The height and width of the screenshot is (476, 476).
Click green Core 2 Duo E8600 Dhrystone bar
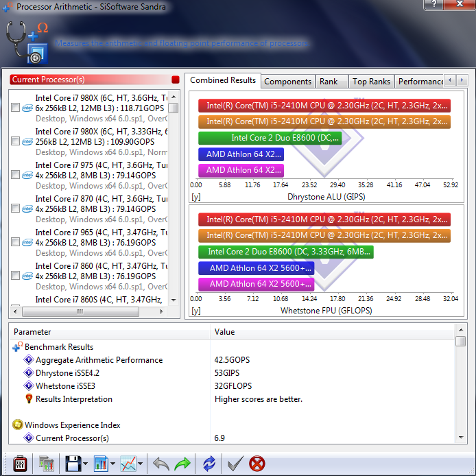coord(270,138)
